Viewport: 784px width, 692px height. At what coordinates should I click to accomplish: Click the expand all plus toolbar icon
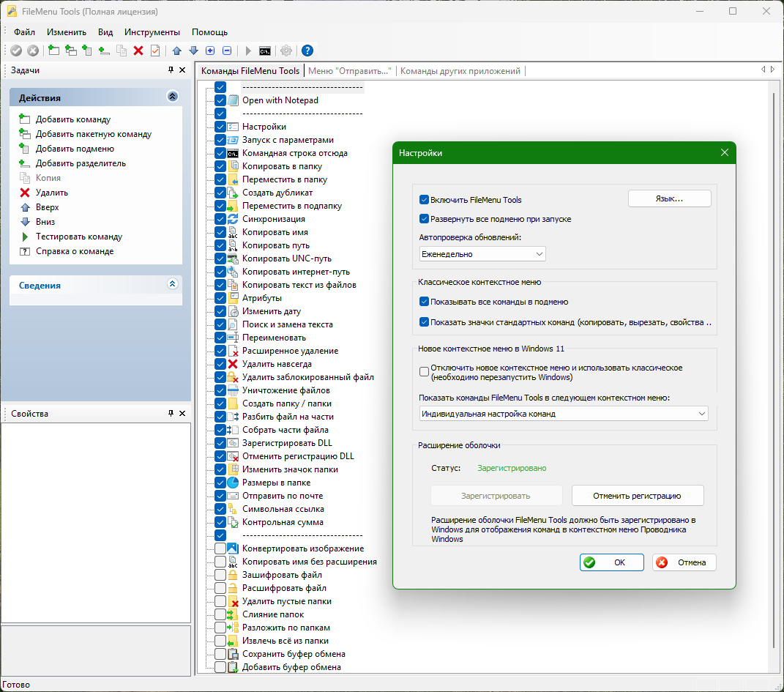[x=211, y=51]
